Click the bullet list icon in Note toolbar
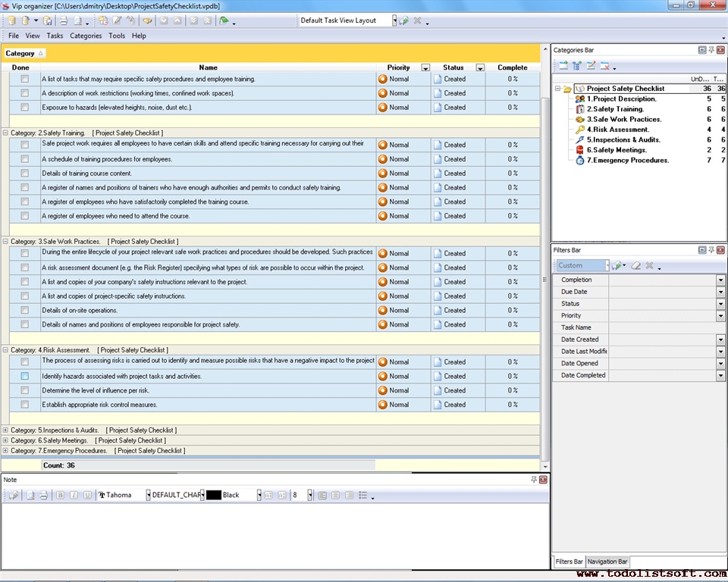Viewport: 728px width, 582px height. click(x=362, y=495)
